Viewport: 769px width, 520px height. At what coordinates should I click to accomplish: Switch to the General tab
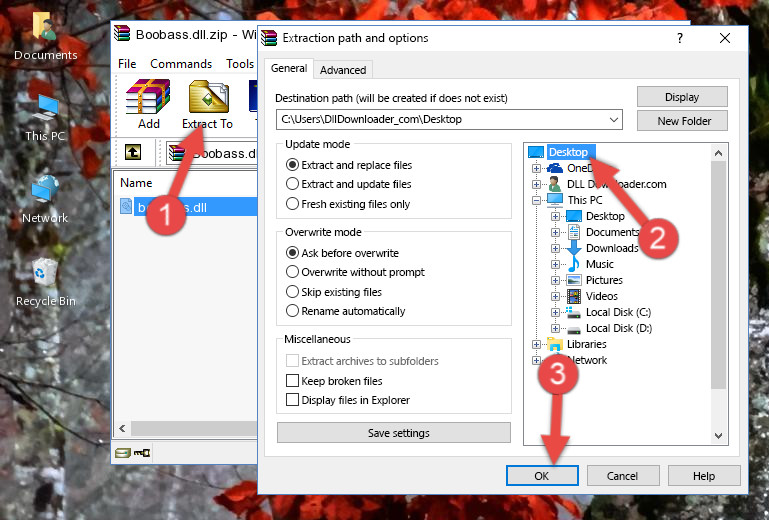click(x=289, y=68)
